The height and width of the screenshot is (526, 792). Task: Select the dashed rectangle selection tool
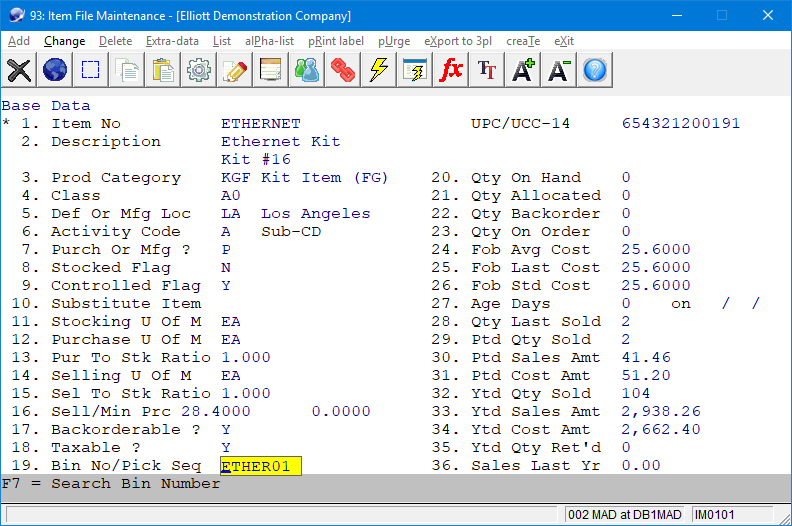(90, 70)
